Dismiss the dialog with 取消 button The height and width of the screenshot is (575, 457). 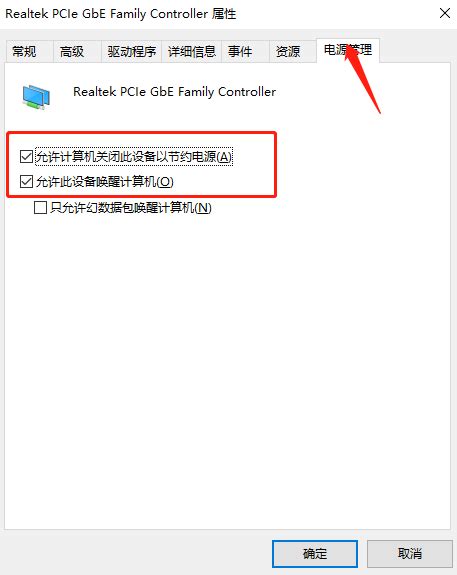click(410, 553)
